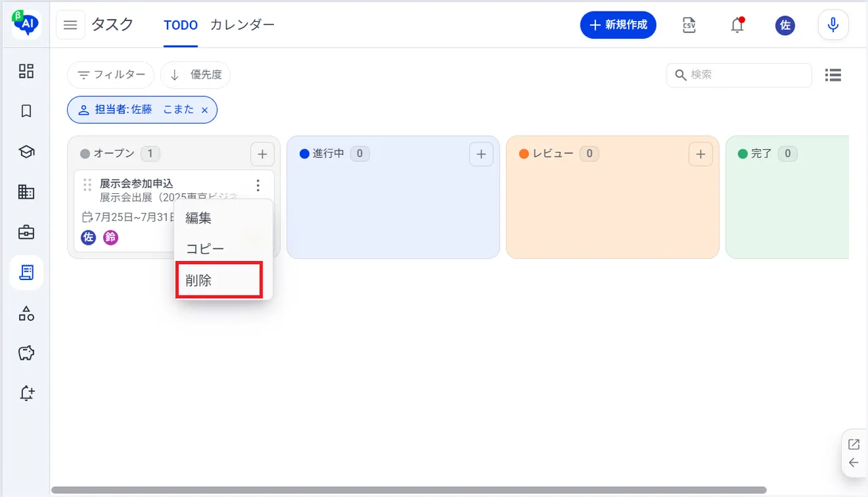Open the add-notification bell in sidebar
868x497 pixels.
tap(26, 393)
